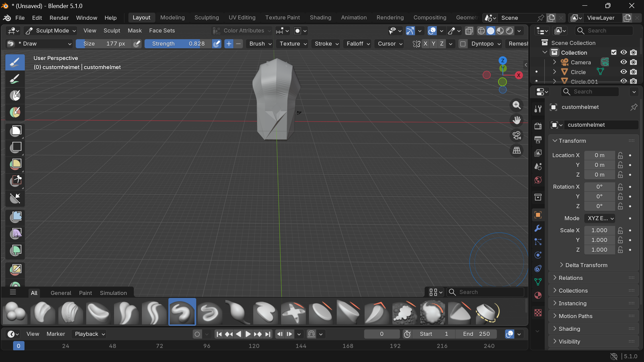Open the Falloff dropdown
Screen dimensions: 644x362
click(358, 44)
